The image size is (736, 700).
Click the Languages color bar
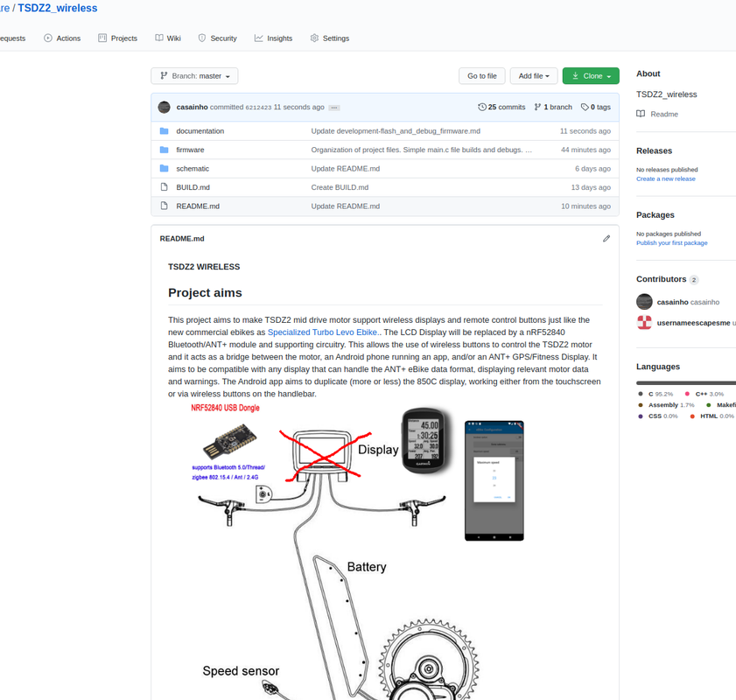tap(686, 383)
